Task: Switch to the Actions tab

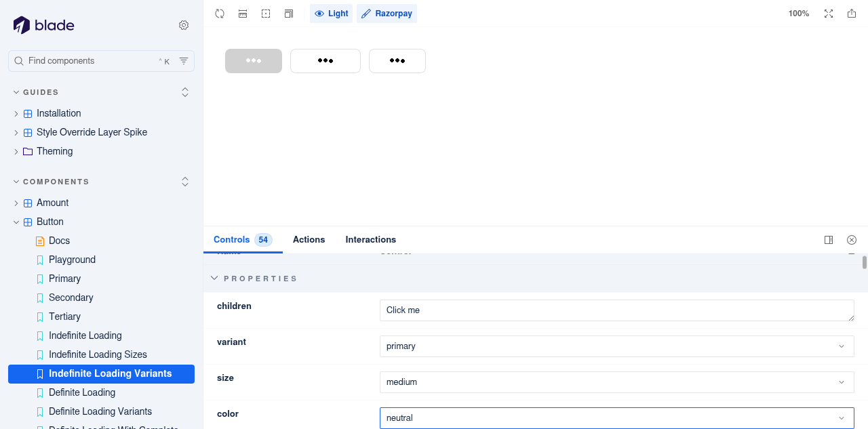Action: pos(309,240)
